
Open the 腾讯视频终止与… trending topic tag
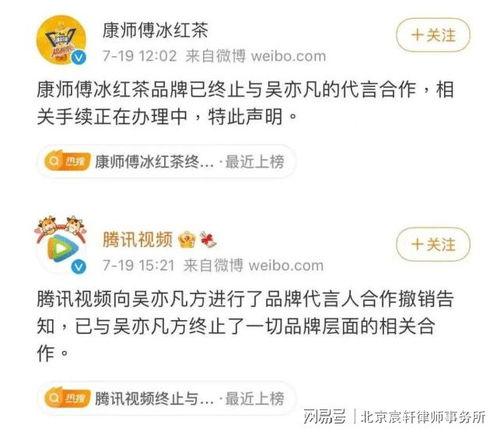(167, 398)
